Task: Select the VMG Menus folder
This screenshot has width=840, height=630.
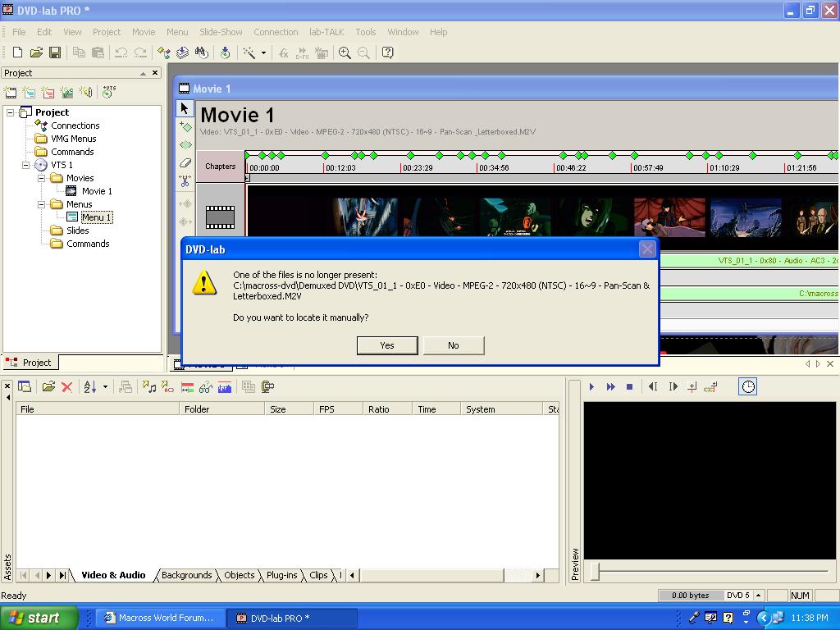Action: (73, 139)
